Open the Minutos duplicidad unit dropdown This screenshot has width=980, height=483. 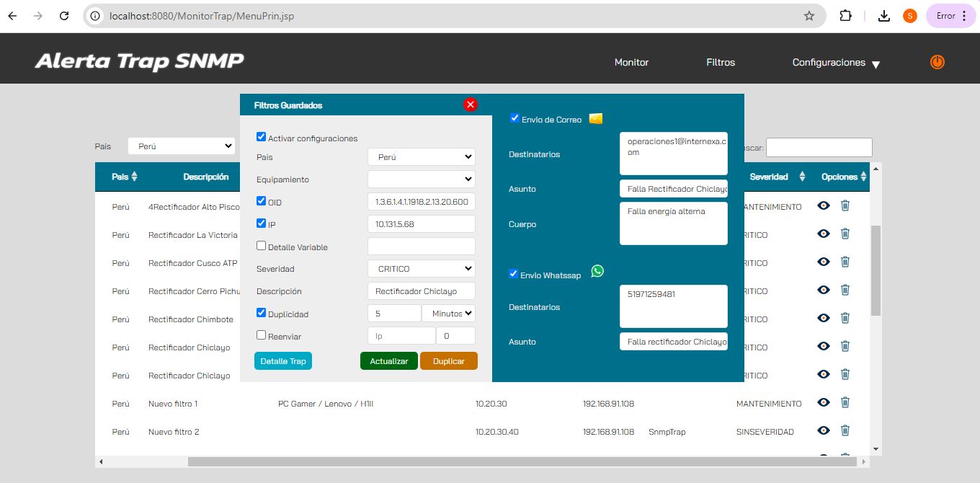coord(448,314)
